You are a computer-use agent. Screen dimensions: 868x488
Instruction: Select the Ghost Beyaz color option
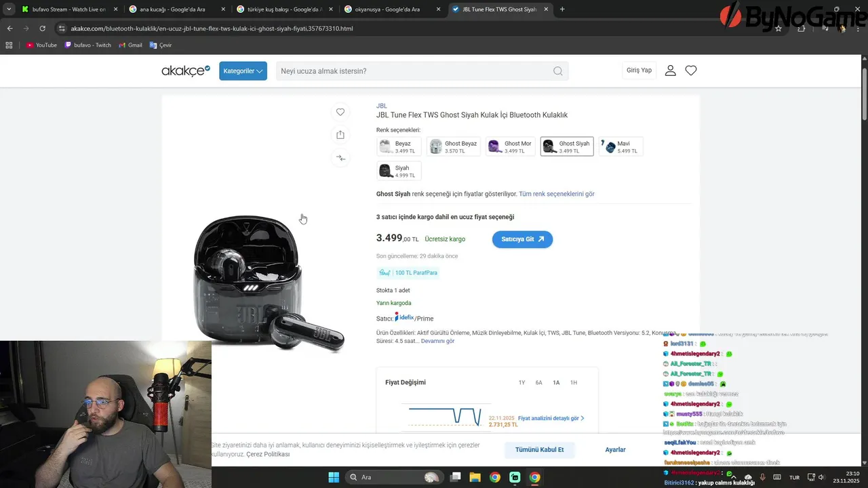[454, 146]
